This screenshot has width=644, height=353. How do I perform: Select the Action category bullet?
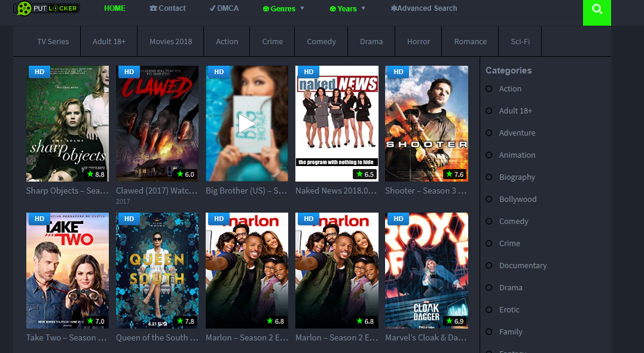click(x=489, y=88)
